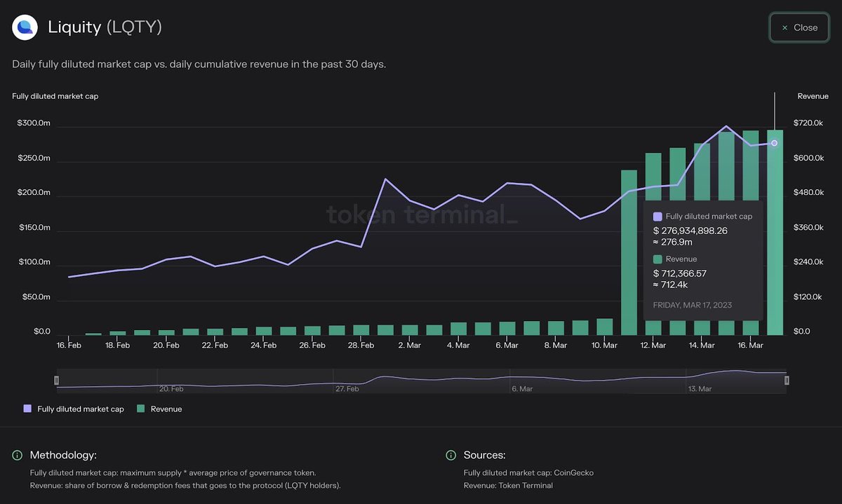This screenshot has width=842, height=504.
Task: Click the 12. Mar x-axis label
Action: 653,346
